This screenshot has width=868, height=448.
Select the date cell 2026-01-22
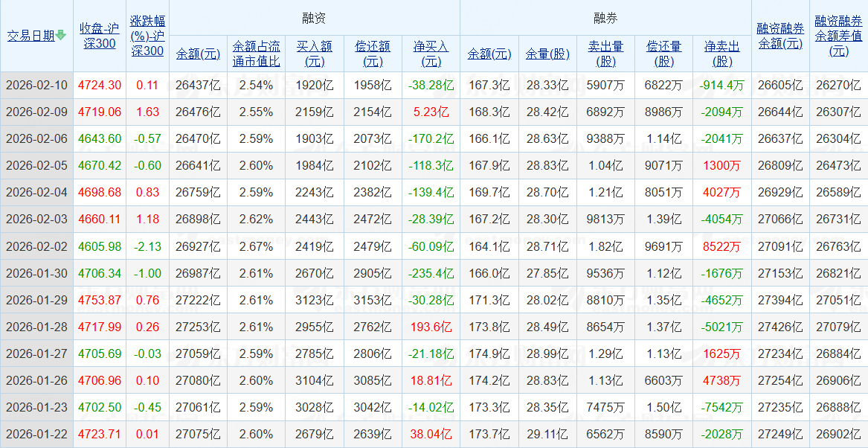click(x=36, y=434)
